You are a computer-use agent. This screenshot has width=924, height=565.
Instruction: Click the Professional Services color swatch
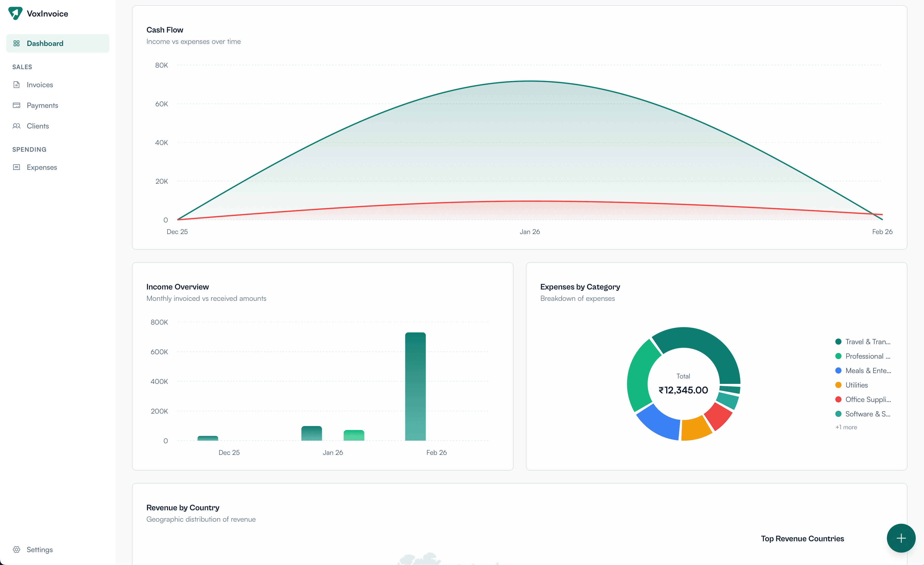click(838, 356)
